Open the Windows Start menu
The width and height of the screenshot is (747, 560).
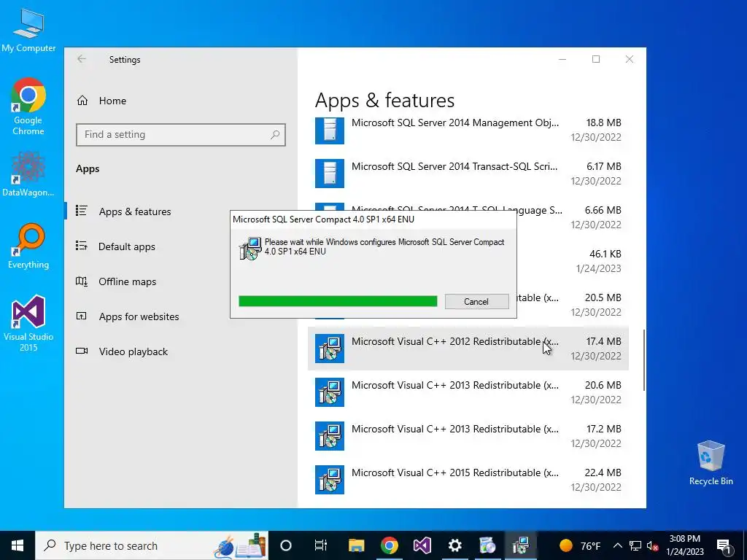click(x=18, y=545)
